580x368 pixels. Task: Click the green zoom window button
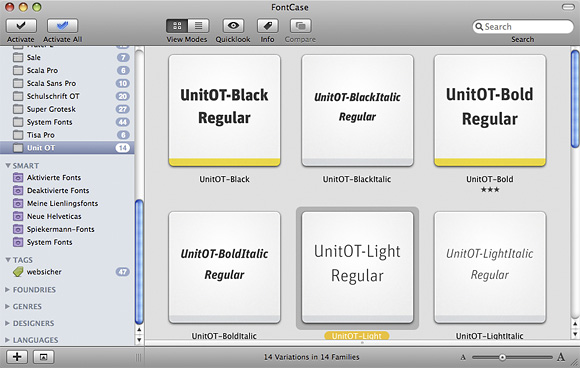37,7
